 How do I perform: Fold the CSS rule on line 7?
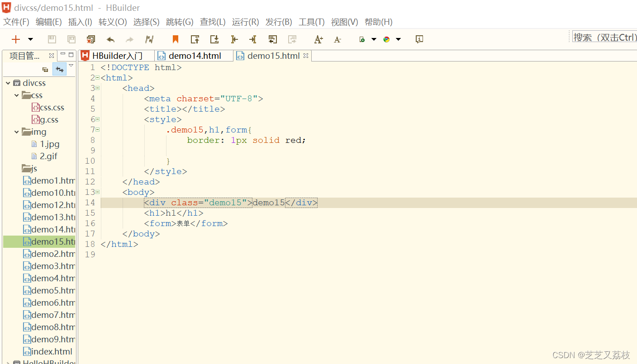[97, 130]
